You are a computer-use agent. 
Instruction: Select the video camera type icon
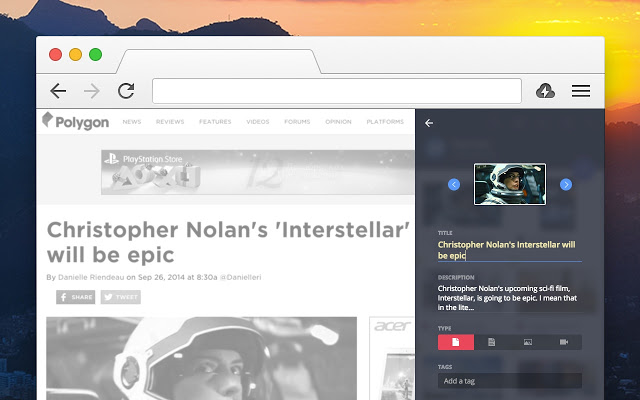(x=564, y=342)
